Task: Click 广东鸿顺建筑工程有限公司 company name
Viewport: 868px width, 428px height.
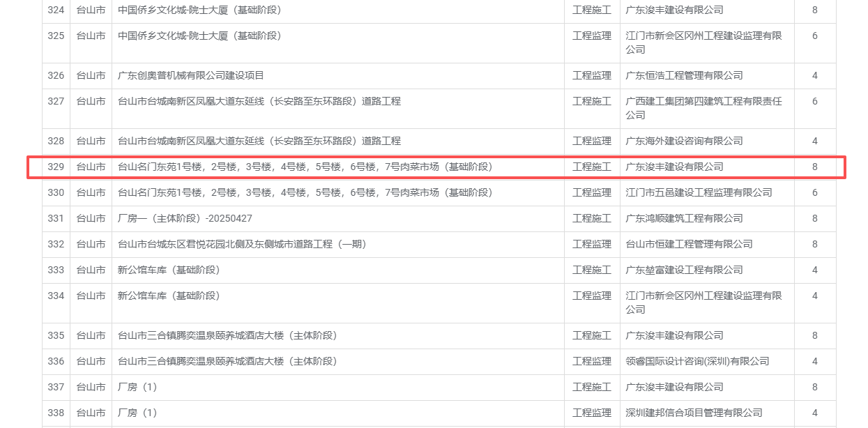Action: 684,218
